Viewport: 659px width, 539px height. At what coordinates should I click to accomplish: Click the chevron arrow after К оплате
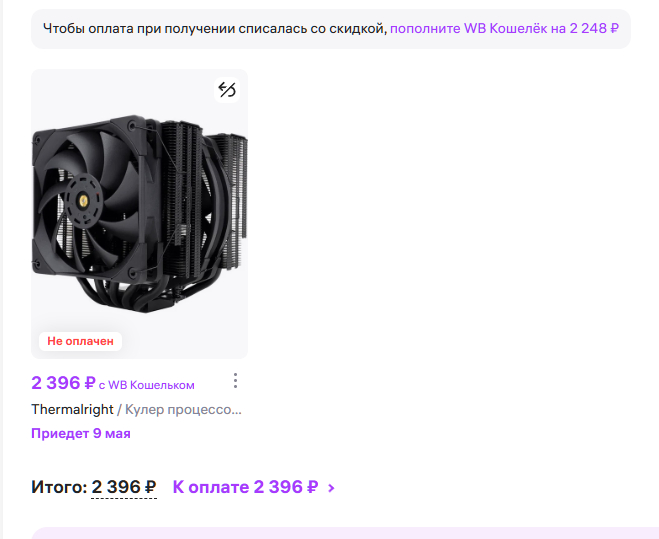(331, 488)
